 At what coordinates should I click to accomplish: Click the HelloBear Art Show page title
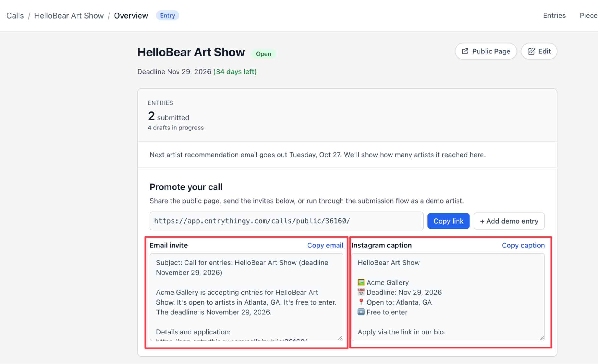(x=191, y=52)
